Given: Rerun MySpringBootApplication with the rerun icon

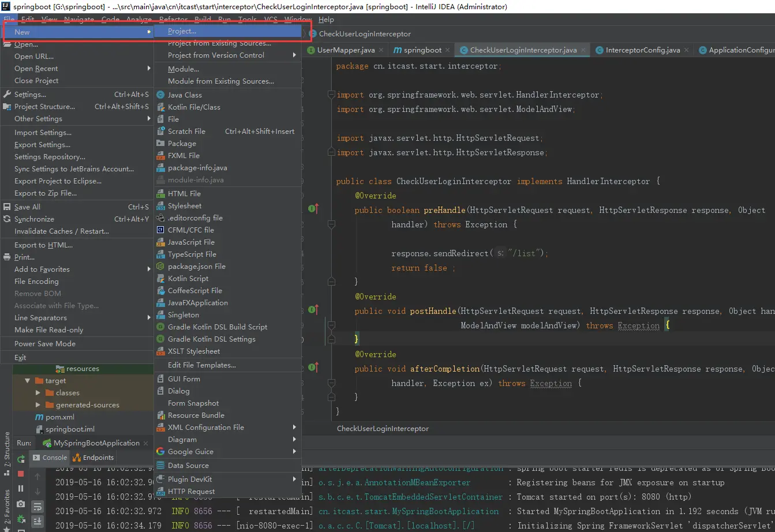Looking at the screenshot, I should pos(21,459).
